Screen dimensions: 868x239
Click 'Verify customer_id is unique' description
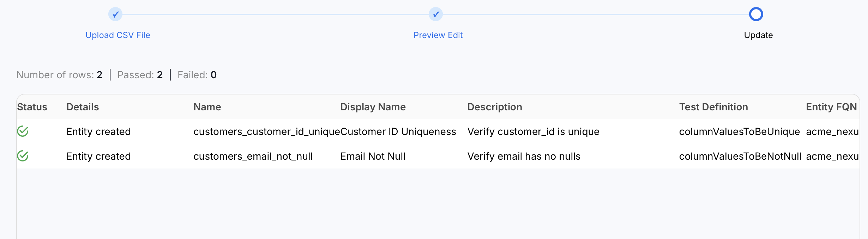533,131
